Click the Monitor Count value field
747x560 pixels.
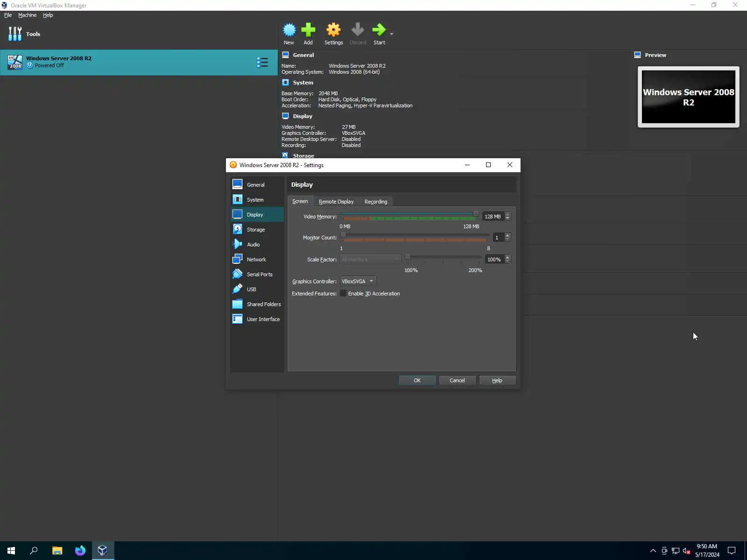(x=498, y=238)
